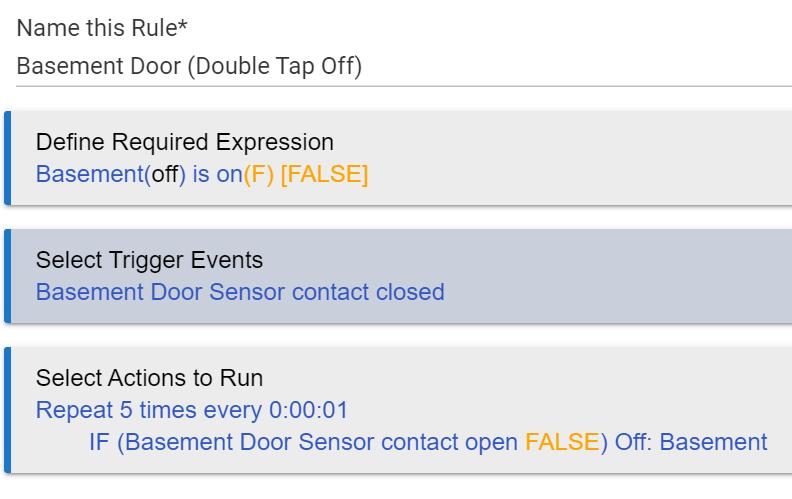This screenshot has width=792, height=499.
Task: Open the Select Actions to Run section
Action: coord(398,410)
